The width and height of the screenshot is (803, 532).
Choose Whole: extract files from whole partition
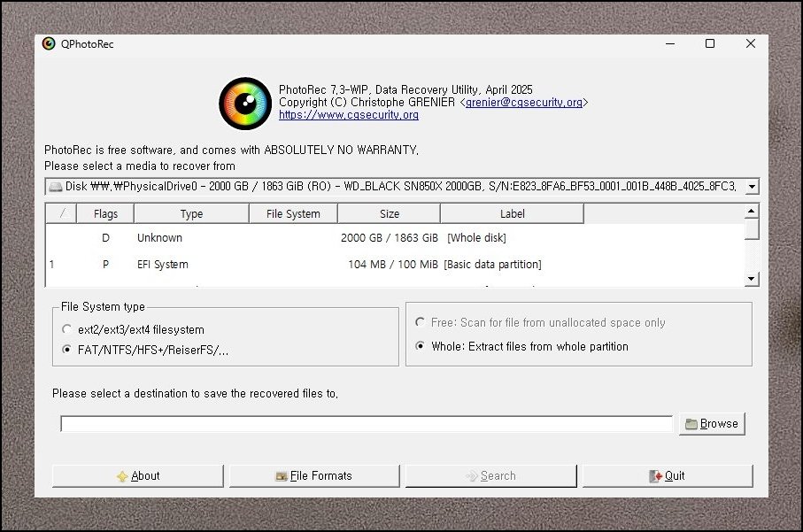point(420,346)
